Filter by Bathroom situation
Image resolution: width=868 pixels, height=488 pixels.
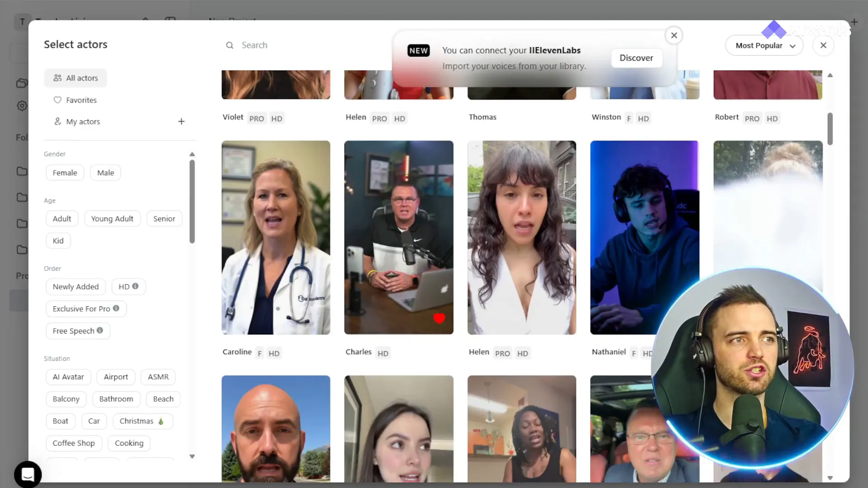pos(116,399)
